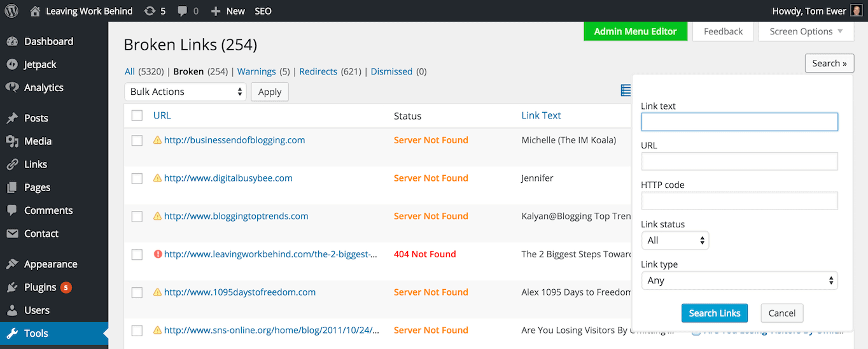Show the Redirects filter
This screenshot has width=868, height=349.
click(318, 71)
